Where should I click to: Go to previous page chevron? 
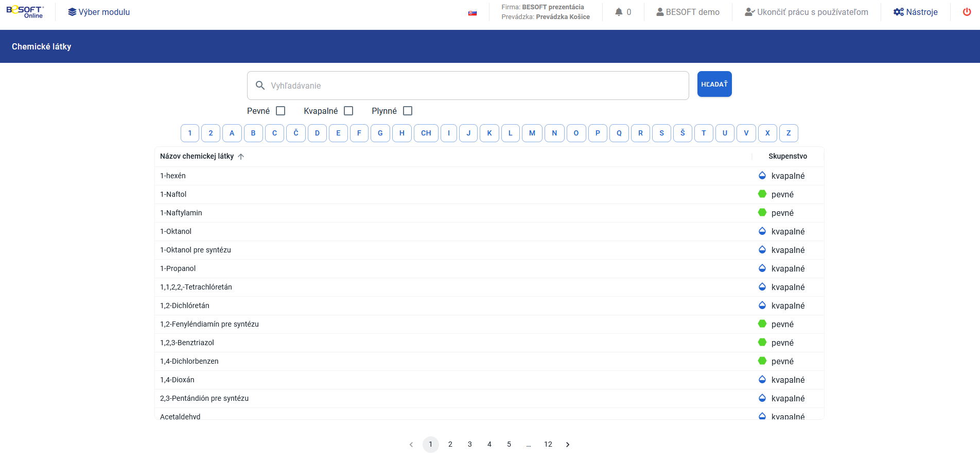(x=411, y=445)
